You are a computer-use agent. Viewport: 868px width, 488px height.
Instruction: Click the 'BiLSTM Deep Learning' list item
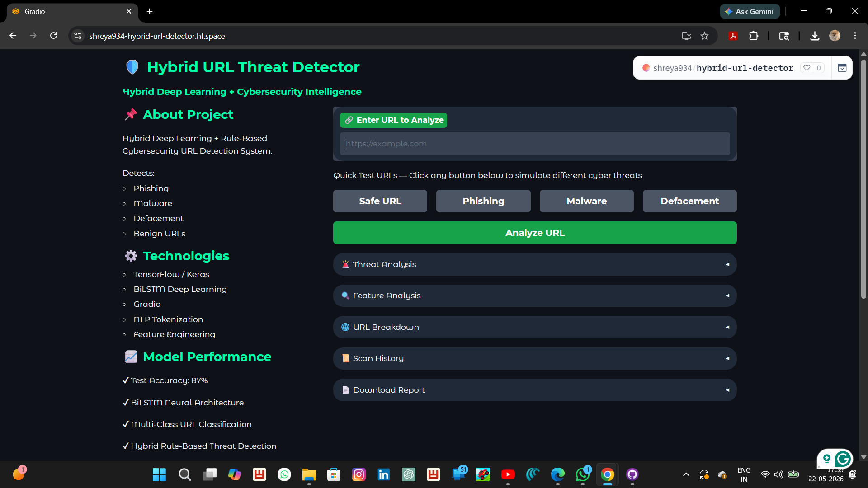pyautogui.click(x=180, y=289)
